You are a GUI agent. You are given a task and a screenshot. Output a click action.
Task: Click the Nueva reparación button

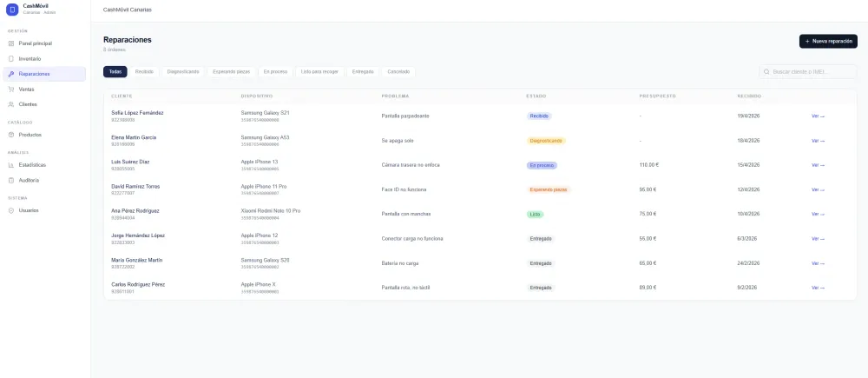pyautogui.click(x=828, y=41)
